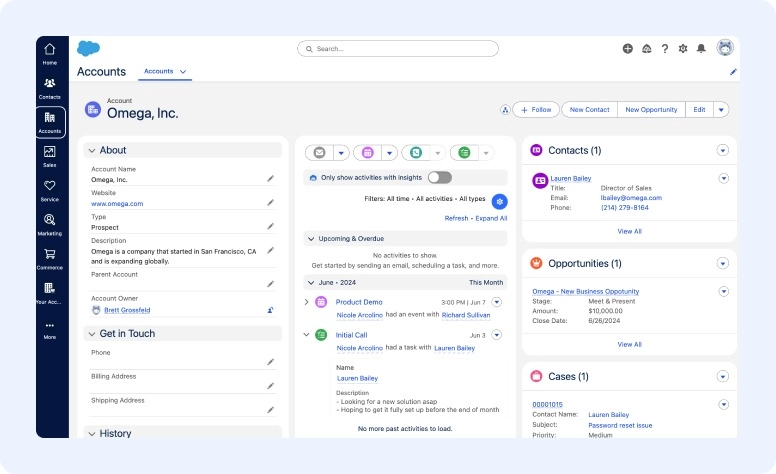776x474 pixels.
Task: Collapse the Get in Touch section
Action: coord(92,334)
